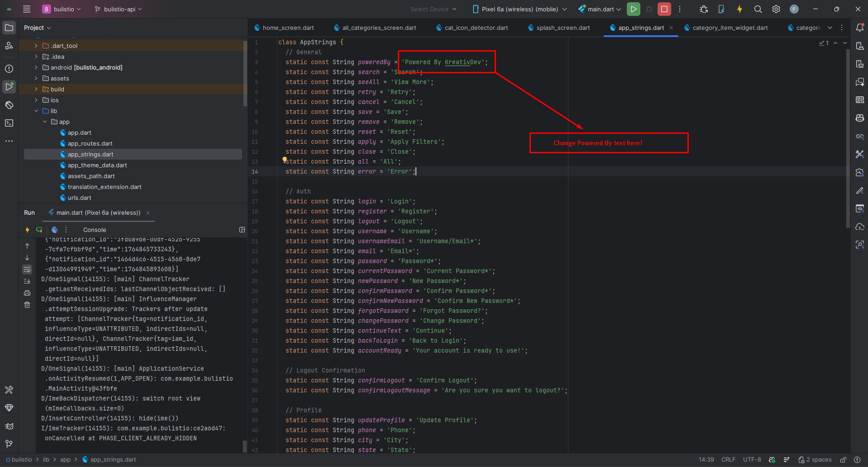Open the Run tool window icon in left sidebar
Image resolution: width=868 pixels, height=467 pixels.
[x=9, y=86]
